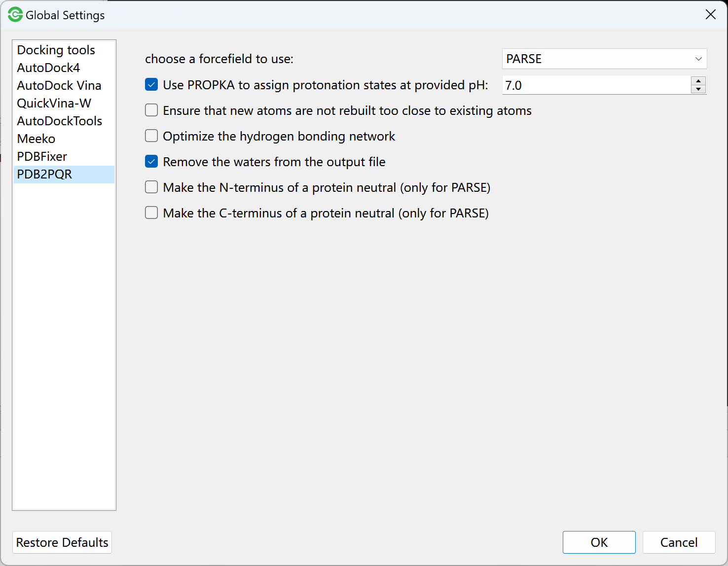The height and width of the screenshot is (566, 728).
Task: Decrease pH with the down arrow
Action: pos(698,89)
